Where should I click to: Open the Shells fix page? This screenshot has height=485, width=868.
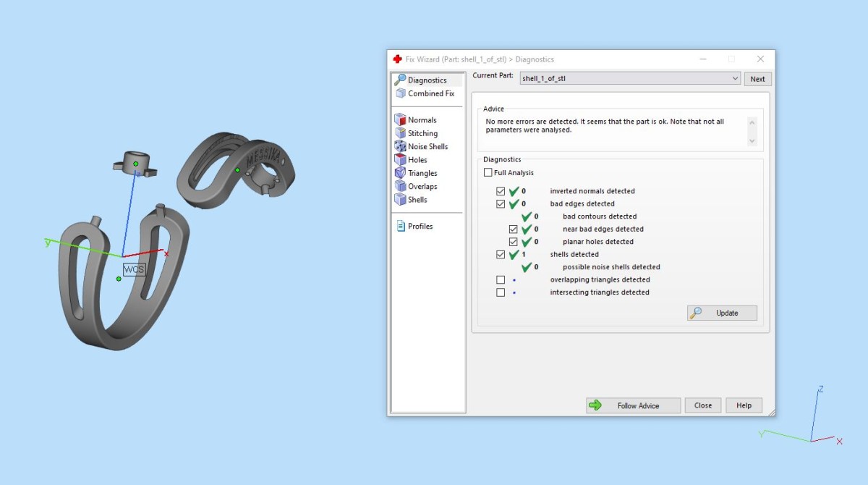[411, 200]
